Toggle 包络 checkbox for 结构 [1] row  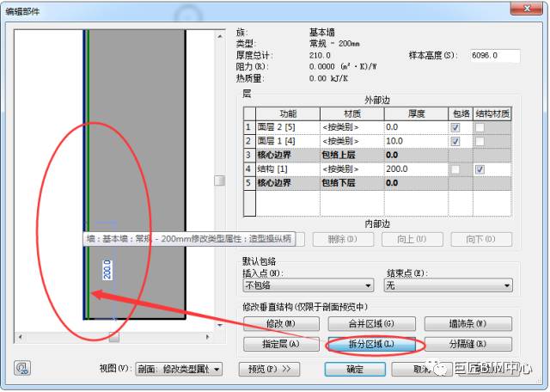(455, 169)
